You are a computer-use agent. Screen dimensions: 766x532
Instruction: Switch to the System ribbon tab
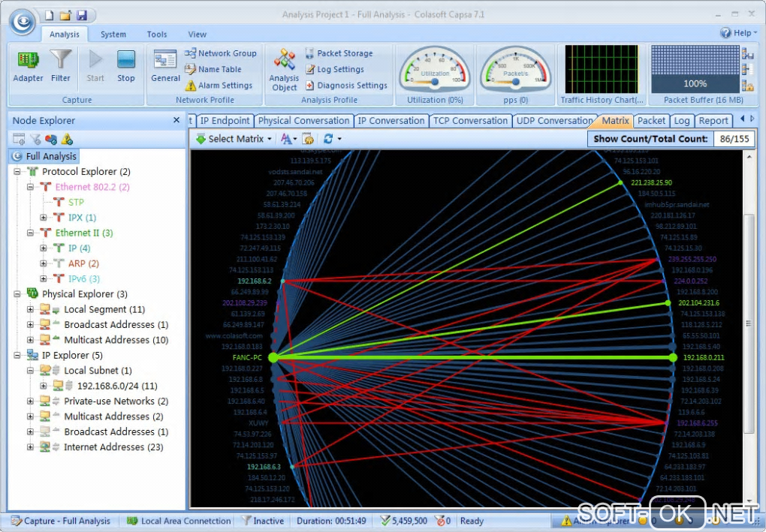pyautogui.click(x=113, y=35)
